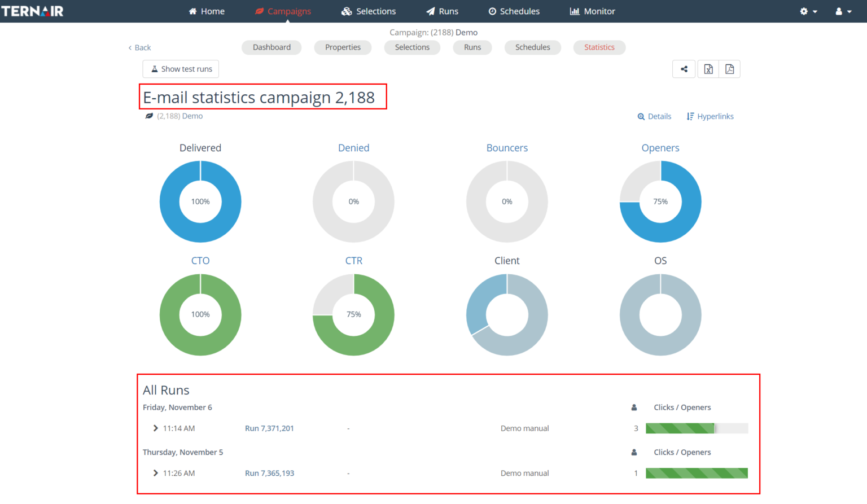Switch to the campaign Selections tab
Screen dimensions: 867x504
click(412, 47)
